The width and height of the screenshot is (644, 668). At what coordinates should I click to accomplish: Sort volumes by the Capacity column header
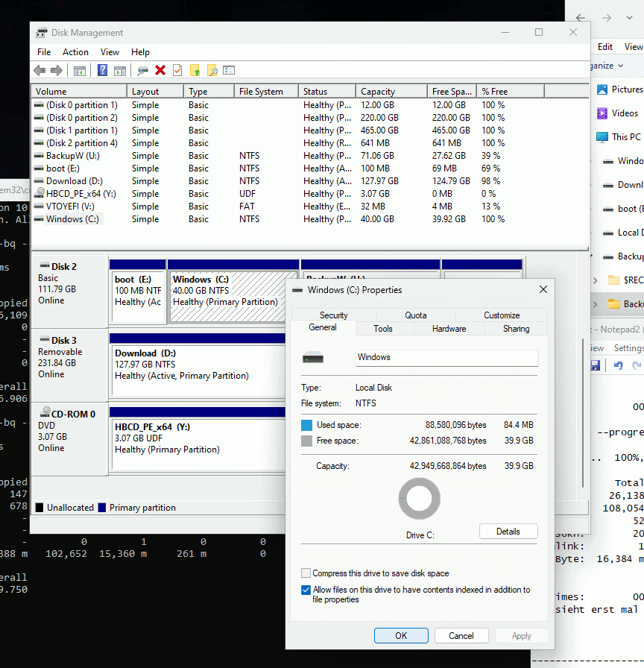391,92
